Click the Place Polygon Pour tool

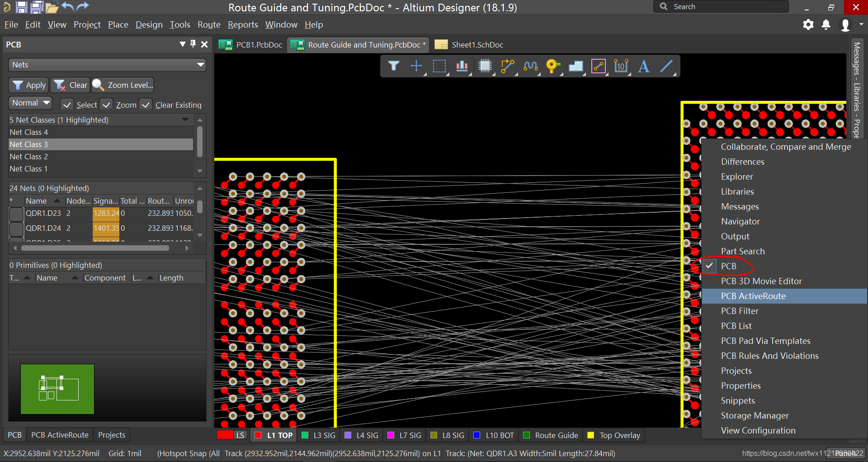tap(576, 66)
